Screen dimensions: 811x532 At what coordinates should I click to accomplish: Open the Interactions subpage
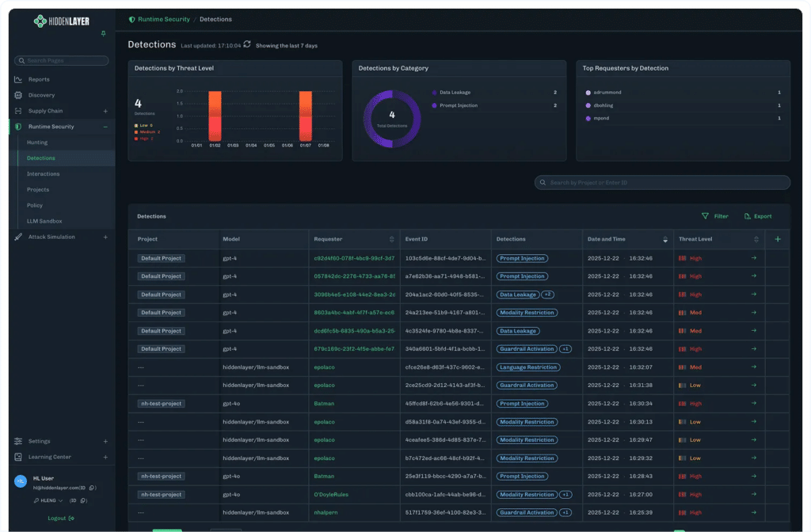(43, 173)
